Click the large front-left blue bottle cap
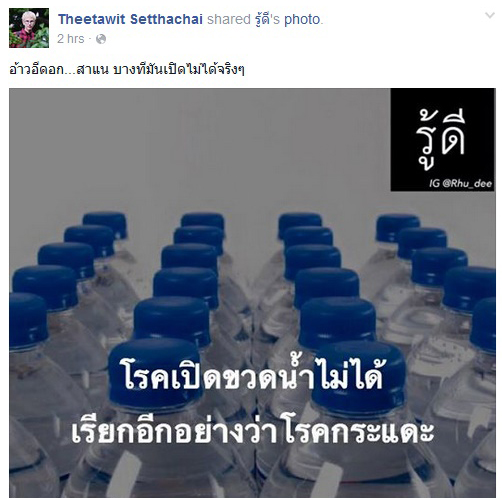This screenshot has width=502, height=498. coord(156,373)
